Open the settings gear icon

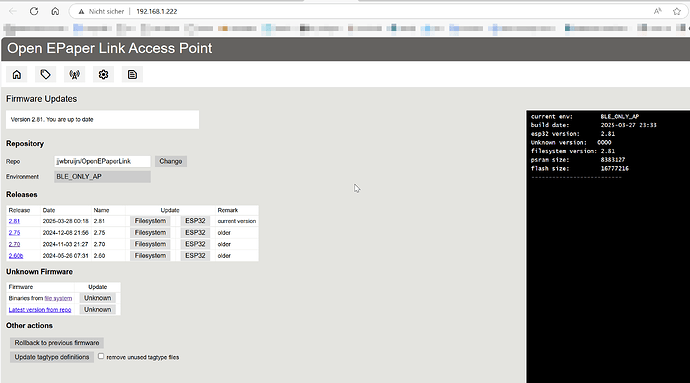click(103, 74)
